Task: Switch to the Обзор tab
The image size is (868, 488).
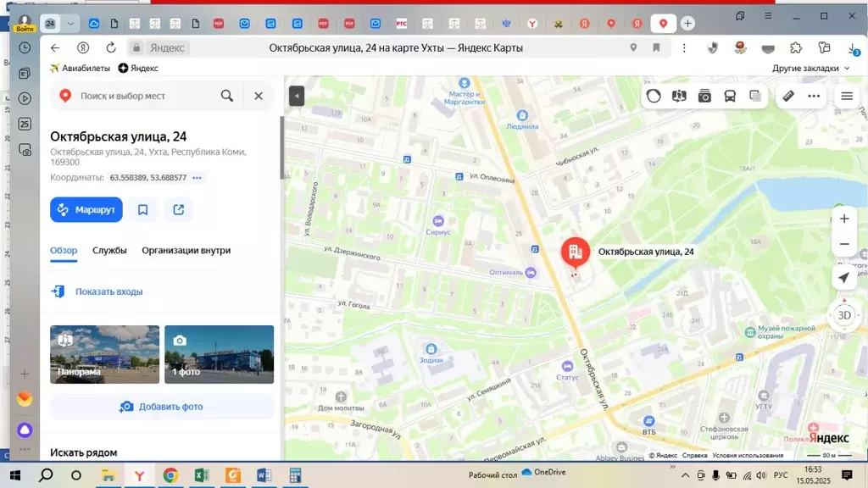Action: tap(64, 250)
